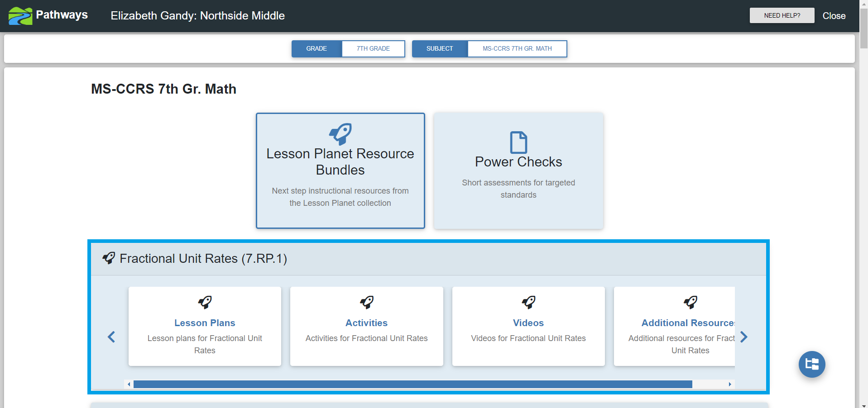
Task: Open the MS-CCRS 7TH GR. MATH subject selector
Action: click(x=517, y=49)
